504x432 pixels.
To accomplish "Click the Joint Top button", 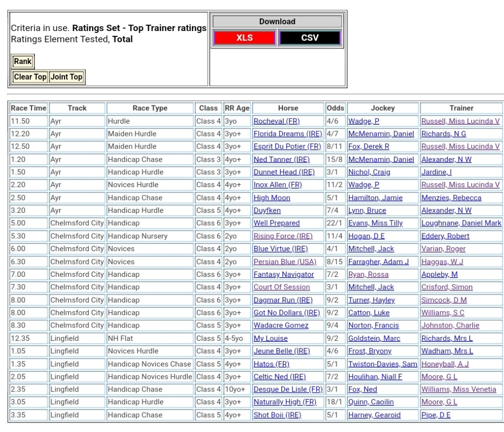I will pos(66,77).
